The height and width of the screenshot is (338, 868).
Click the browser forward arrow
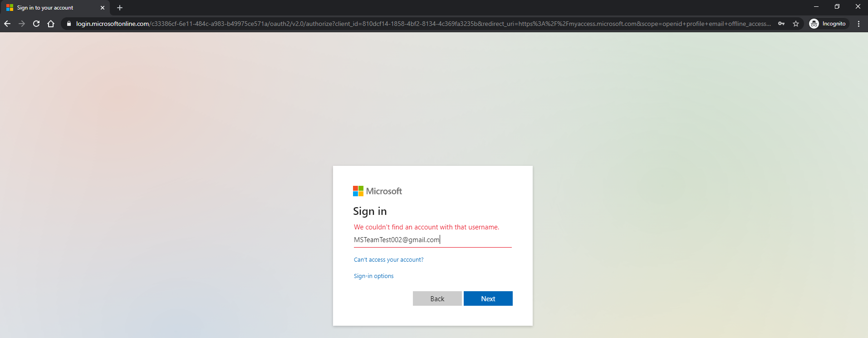[22, 24]
